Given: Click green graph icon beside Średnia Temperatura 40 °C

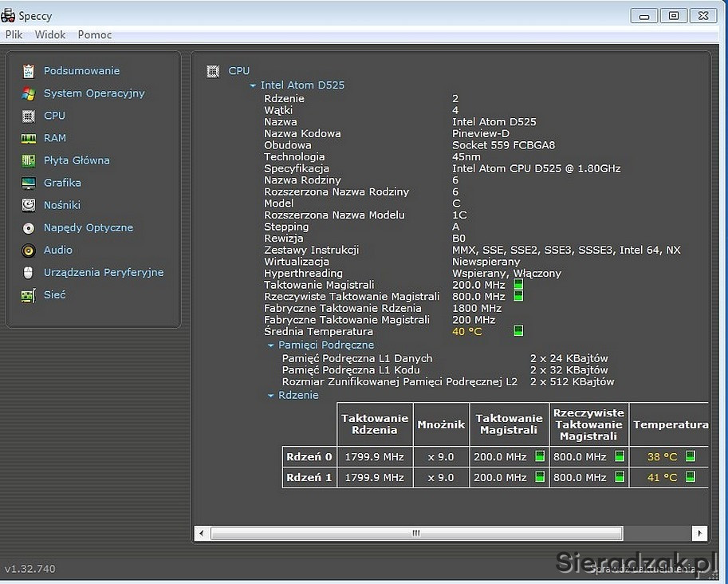Looking at the screenshot, I should click(518, 330).
